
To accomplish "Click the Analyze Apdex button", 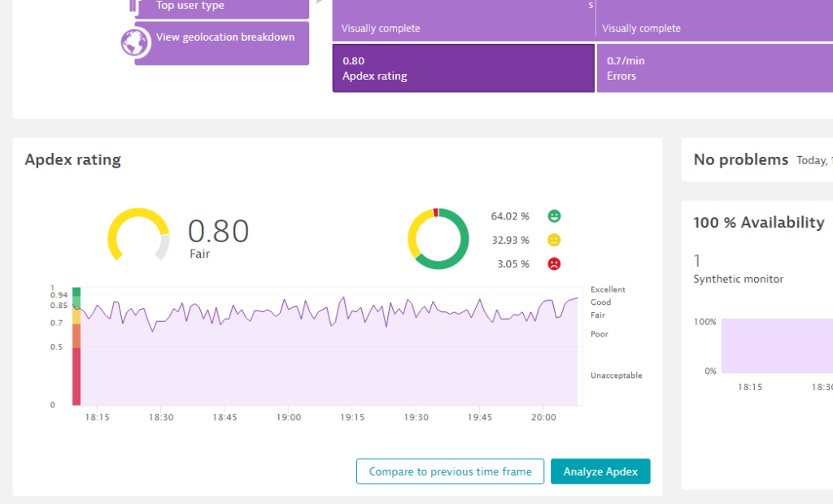I will [600, 471].
